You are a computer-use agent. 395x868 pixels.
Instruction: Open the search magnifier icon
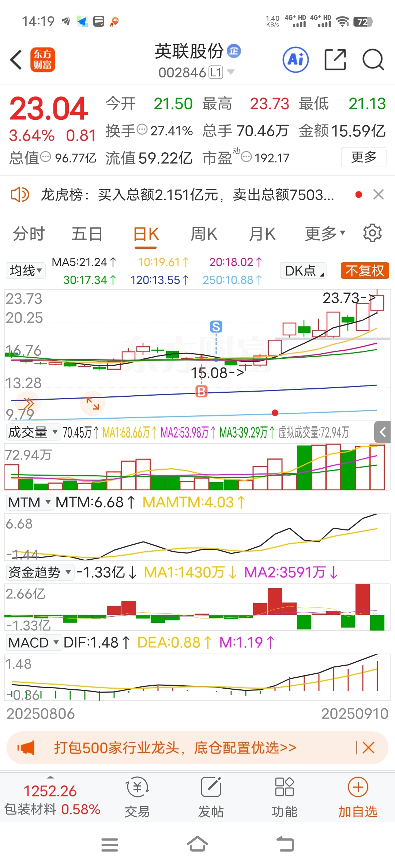click(373, 60)
